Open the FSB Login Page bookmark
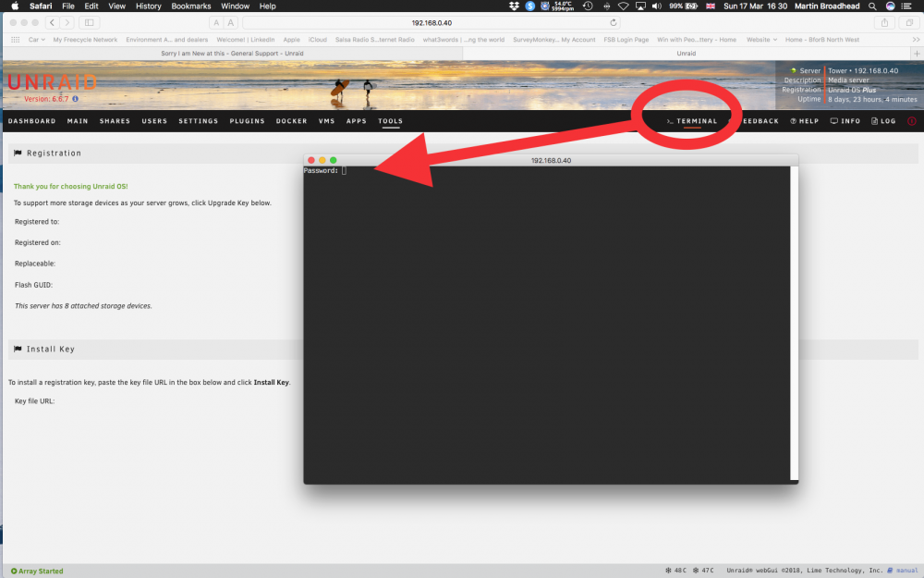 click(626, 40)
